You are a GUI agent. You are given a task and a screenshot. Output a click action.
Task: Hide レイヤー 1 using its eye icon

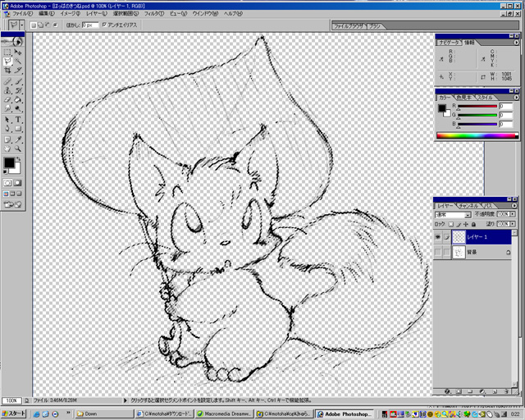[437, 237]
